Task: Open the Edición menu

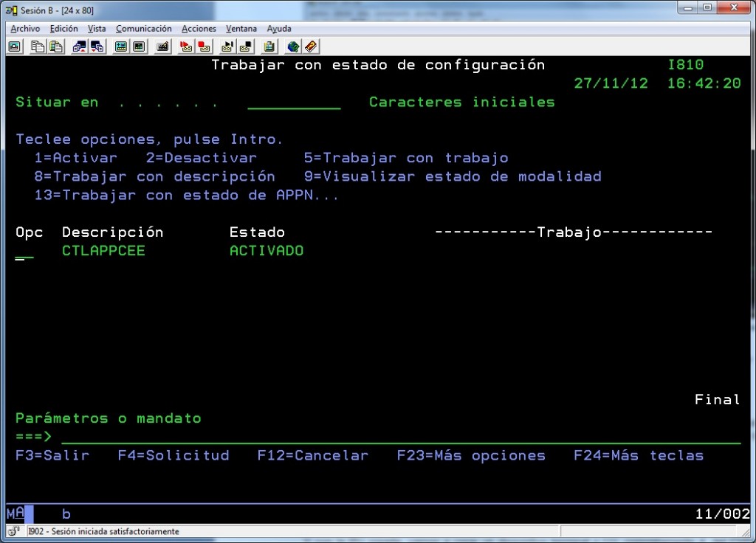Action: (x=63, y=29)
